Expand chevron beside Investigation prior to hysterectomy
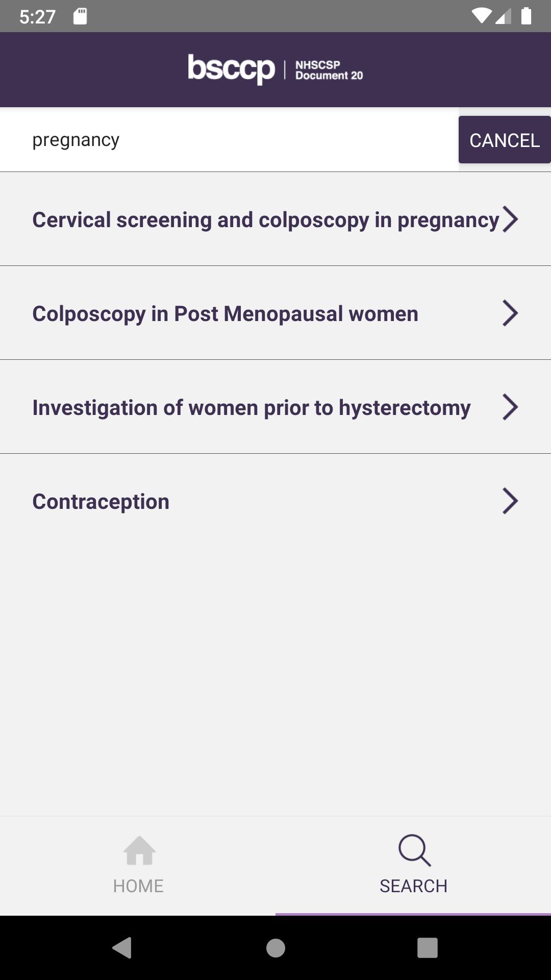 510,407
